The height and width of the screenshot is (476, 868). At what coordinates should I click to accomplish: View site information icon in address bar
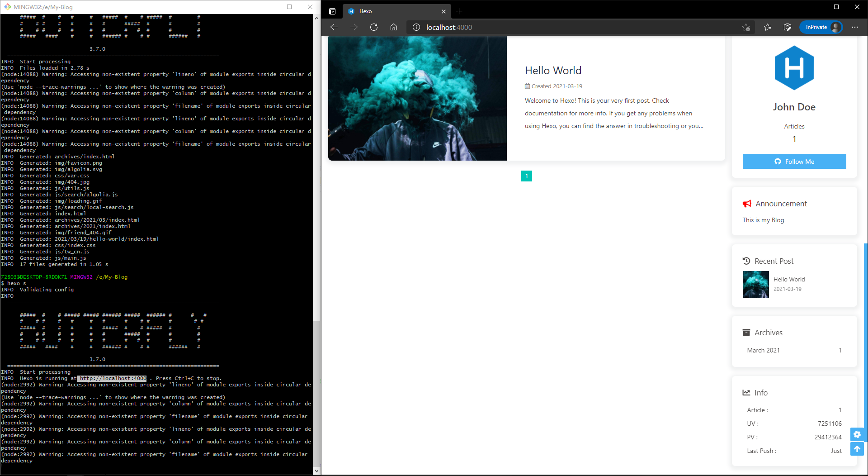tap(416, 27)
